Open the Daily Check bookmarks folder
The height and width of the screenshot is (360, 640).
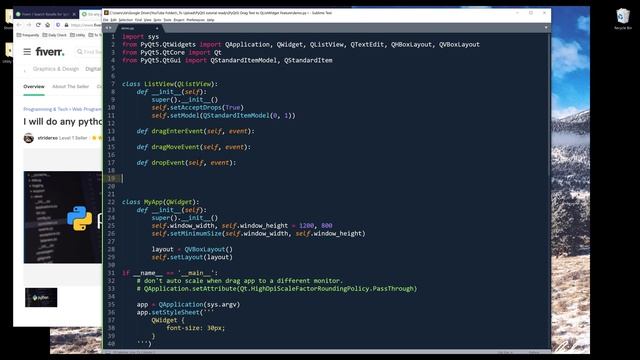point(55,35)
